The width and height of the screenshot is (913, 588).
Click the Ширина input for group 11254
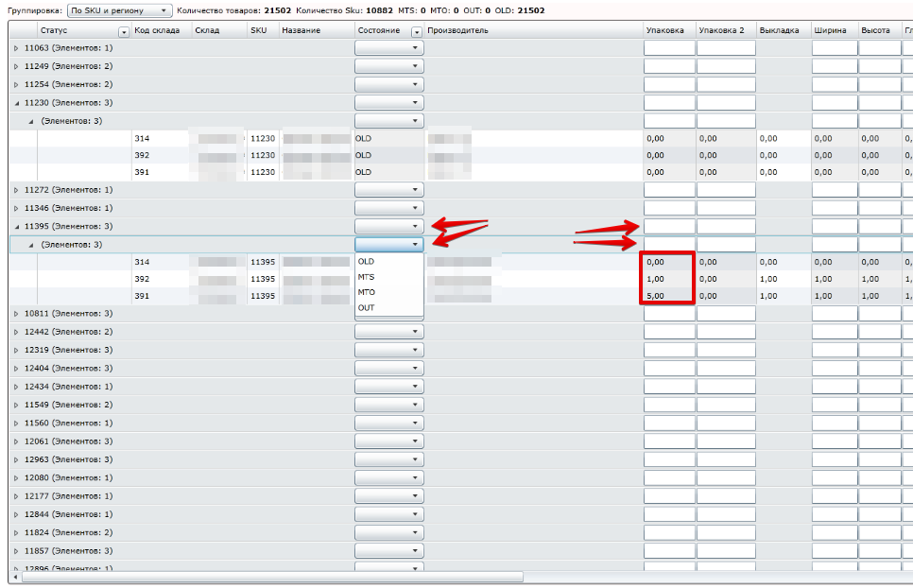click(835, 84)
